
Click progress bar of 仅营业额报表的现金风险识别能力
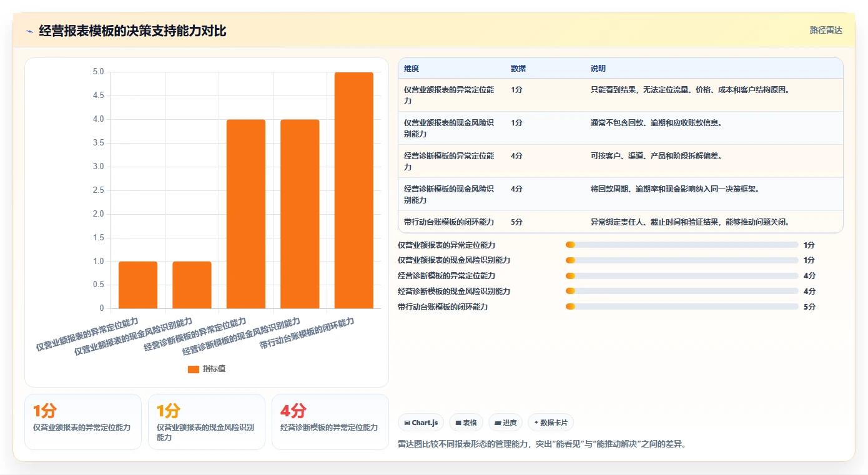(x=682, y=260)
